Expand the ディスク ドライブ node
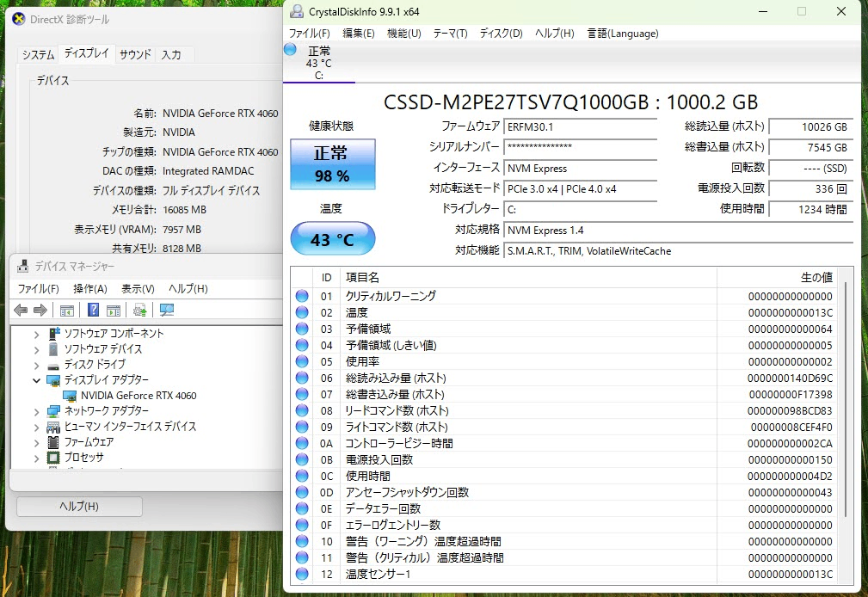868x597 pixels. coord(36,365)
